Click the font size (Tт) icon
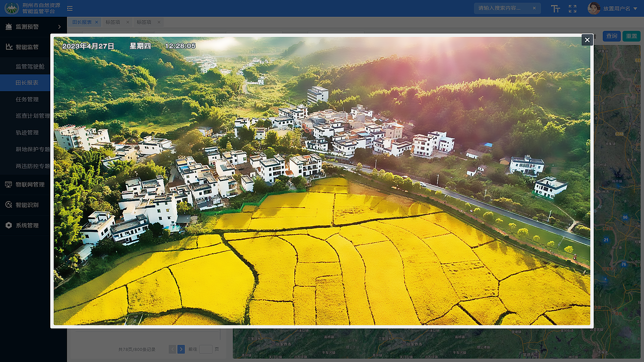644x362 pixels. tap(555, 9)
